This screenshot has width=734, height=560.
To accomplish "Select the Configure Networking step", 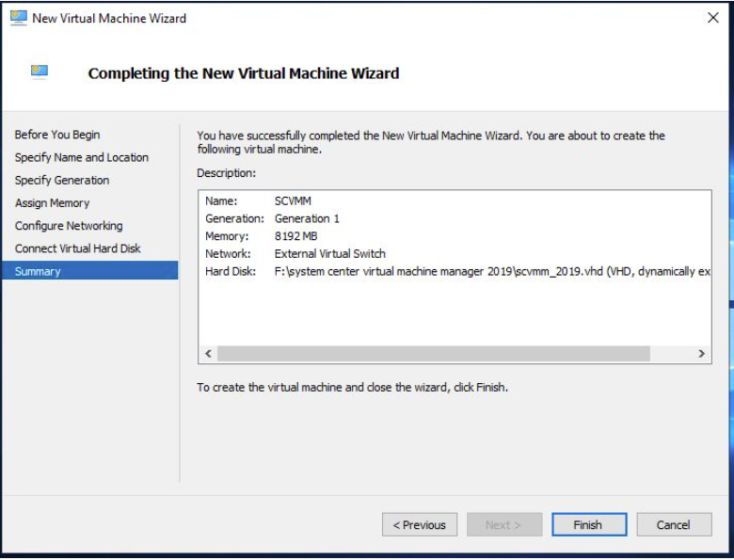I will point(69,226).
